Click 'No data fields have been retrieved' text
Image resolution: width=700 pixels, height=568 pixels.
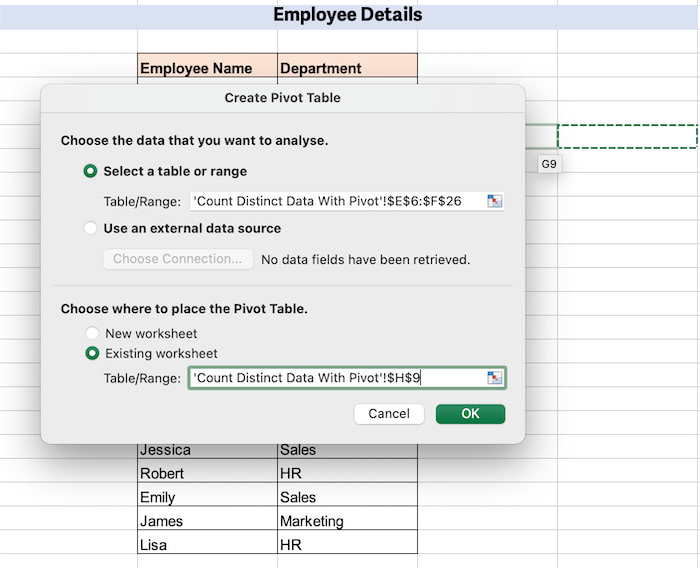[366, 259]
